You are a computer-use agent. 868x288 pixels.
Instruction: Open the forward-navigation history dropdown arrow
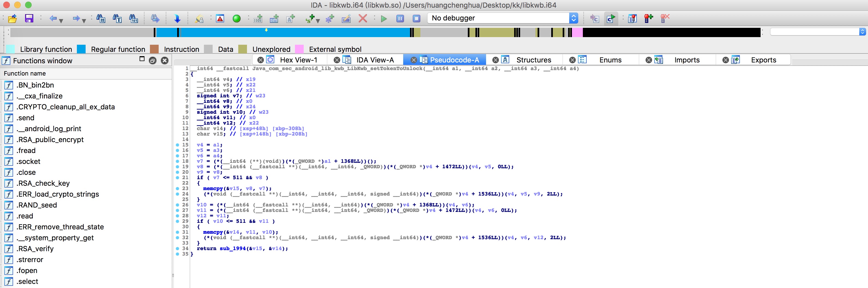[84, 21]
